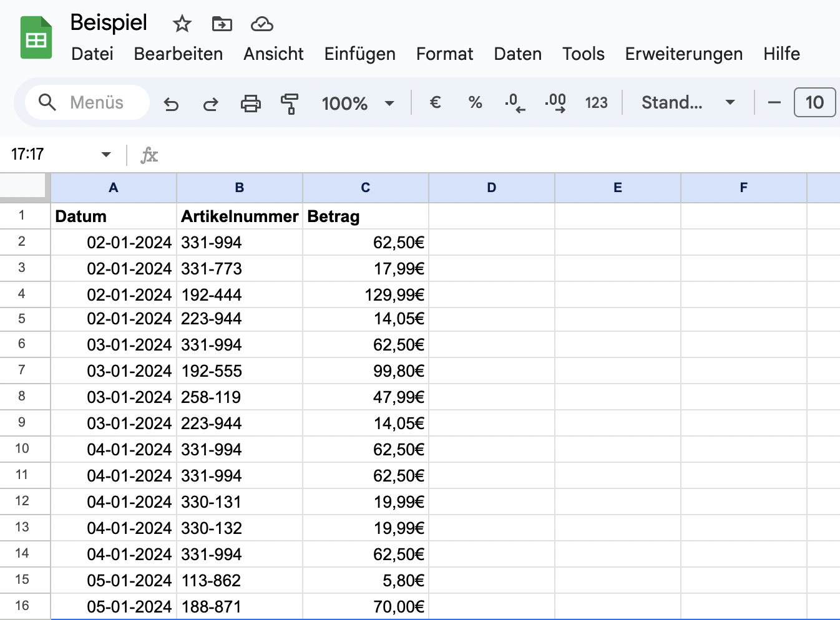The height and width of the screenshot is (620, 840).
Task: Format as percent with % button
Action: pos(476,102)
